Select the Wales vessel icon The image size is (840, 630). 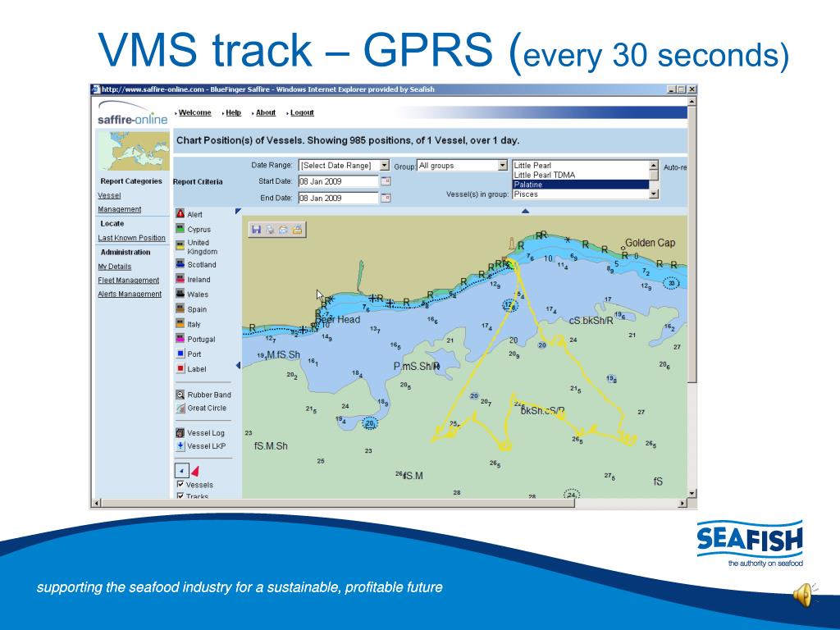[180, 294]
